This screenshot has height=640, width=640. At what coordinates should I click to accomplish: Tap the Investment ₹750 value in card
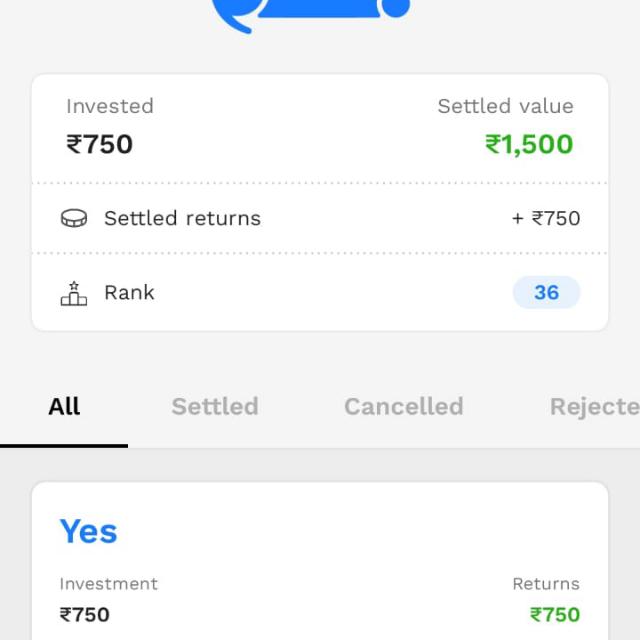pyautogui.click(x=85, y=615)
